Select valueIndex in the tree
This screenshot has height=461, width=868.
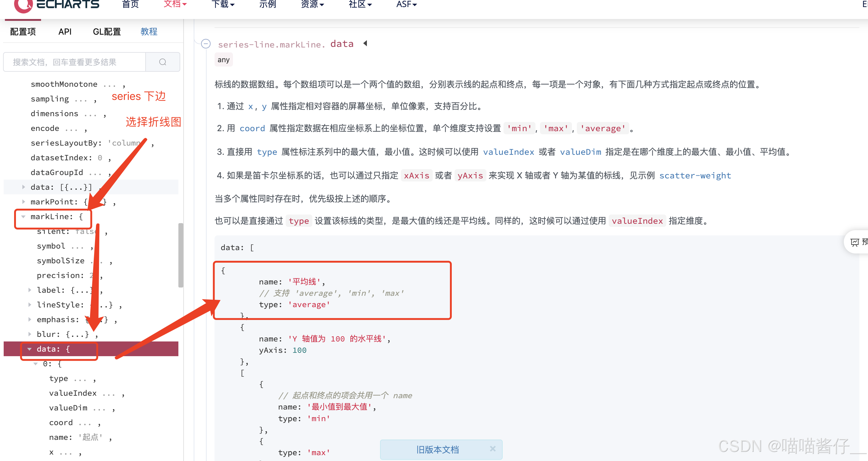click(73, 393)
